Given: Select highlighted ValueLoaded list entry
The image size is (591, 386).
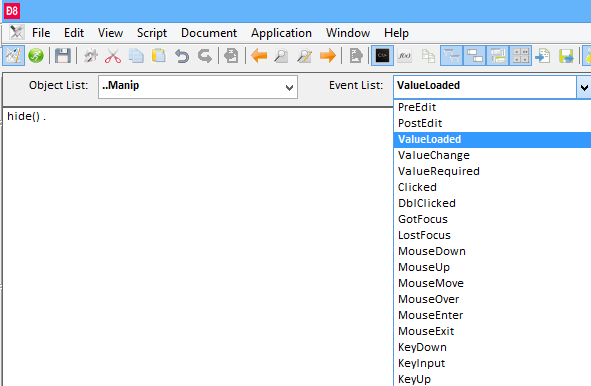Looking at the screenshot, I should pos(492,139).
